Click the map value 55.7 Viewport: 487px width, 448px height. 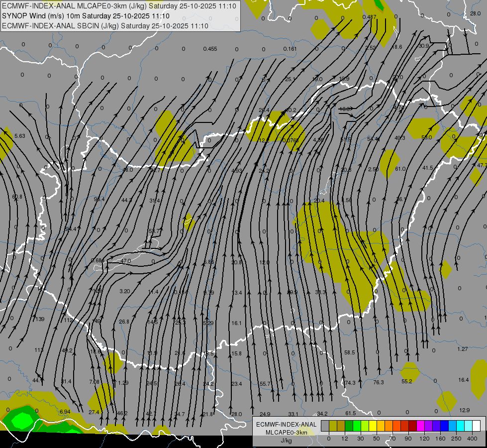tap(265, 384)
